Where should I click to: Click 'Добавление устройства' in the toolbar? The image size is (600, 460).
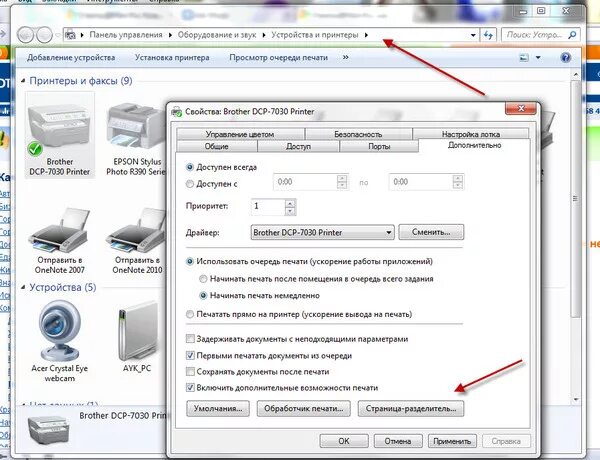click(71, 57)
